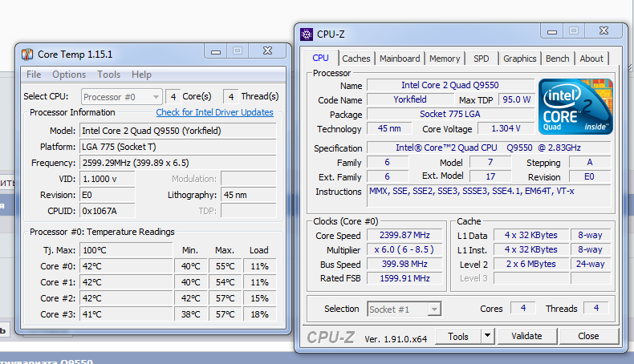Image resolution: width=634 pixels, height=364 pixels.
Task: Switch to the Graphics tab
Action: pos(520,59)
